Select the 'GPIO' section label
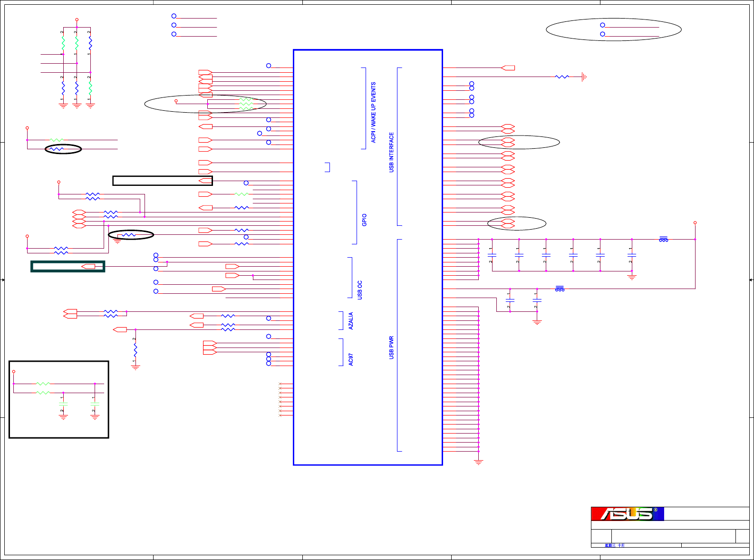The width and height of the screenshot is (754, 560). (364, 220)
